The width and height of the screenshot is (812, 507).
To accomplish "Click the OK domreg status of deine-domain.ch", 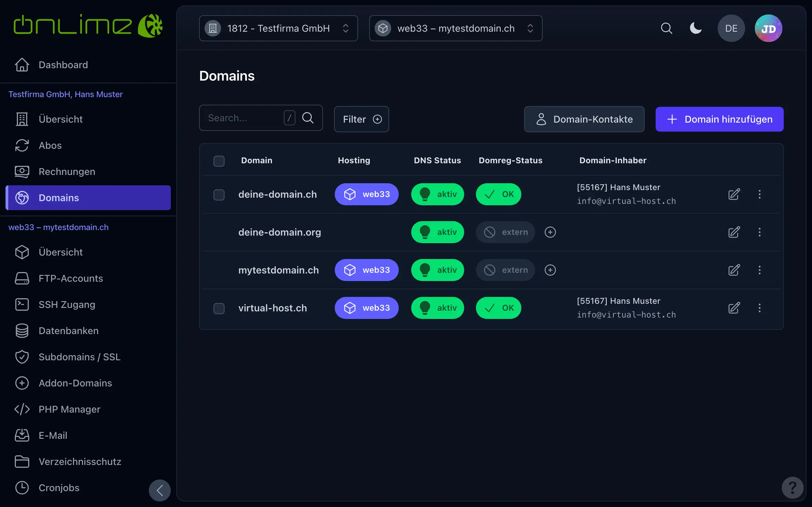I will tap(498, 194).
